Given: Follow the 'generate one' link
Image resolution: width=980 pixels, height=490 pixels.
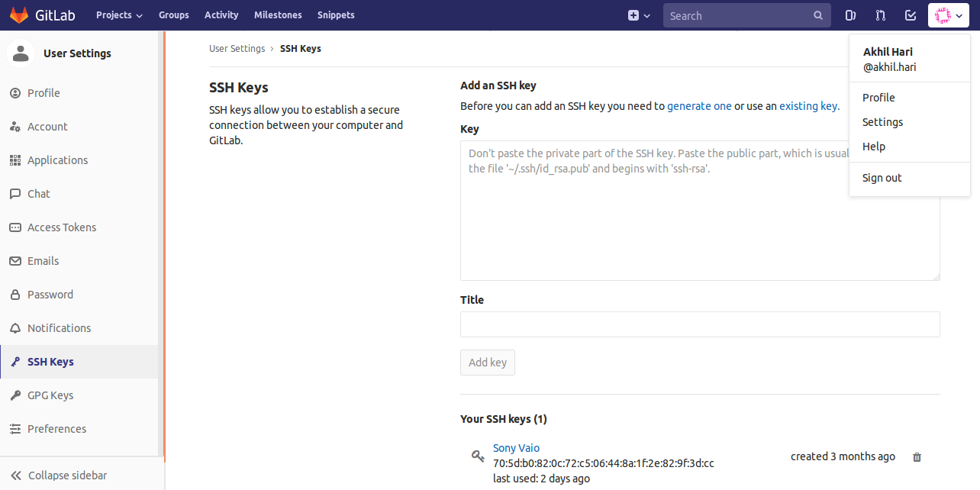Looking at the screenshot, I should point(699,106).
